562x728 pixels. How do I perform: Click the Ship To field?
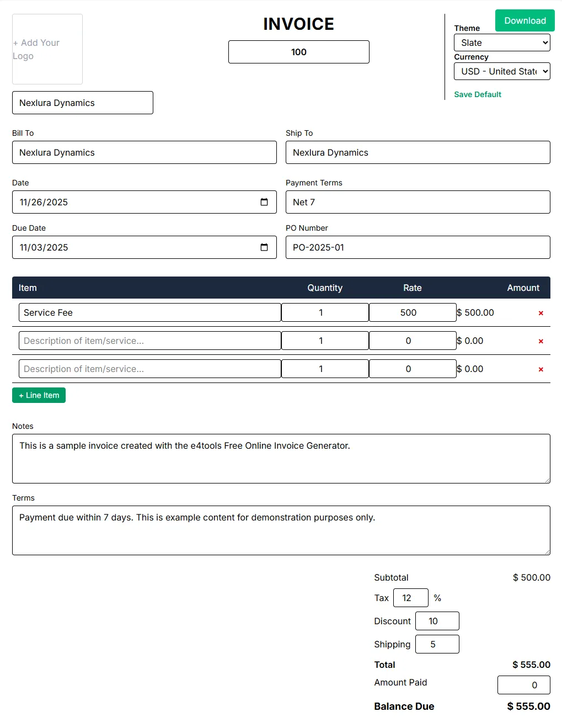(x=418, y=152)
